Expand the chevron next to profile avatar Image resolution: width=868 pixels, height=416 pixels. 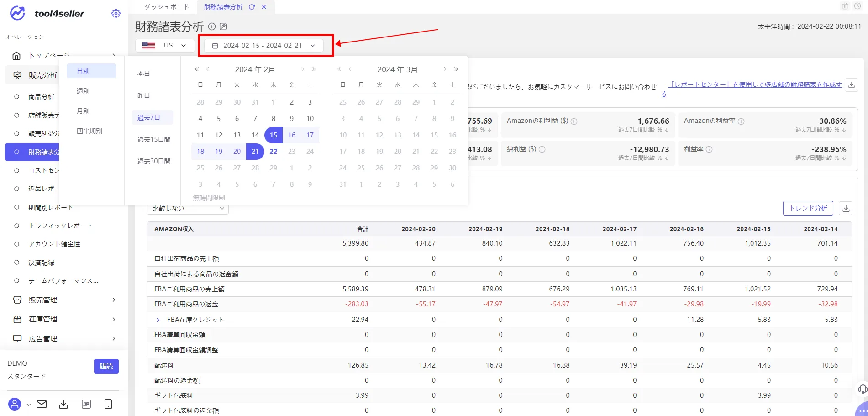tap(28, 405)
